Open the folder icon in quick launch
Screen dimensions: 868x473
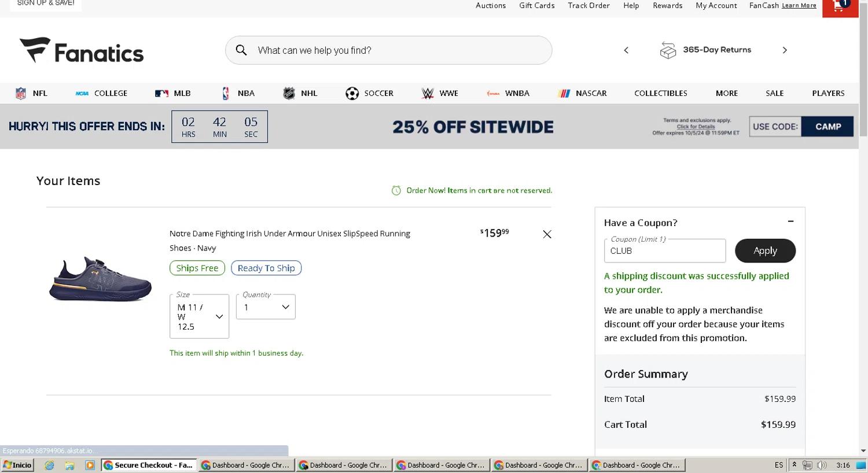click(69, 465)
